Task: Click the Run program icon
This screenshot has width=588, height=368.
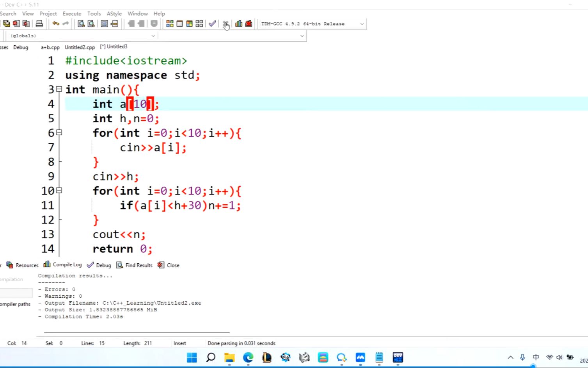Action: pos(179,24)
